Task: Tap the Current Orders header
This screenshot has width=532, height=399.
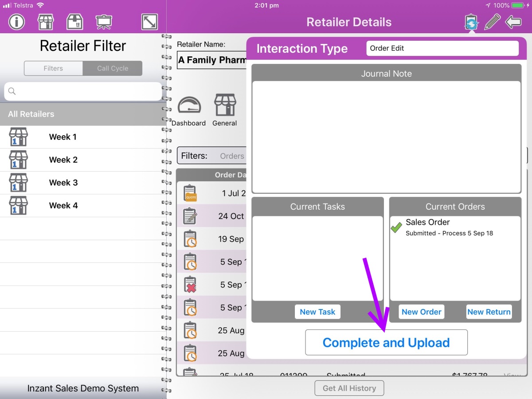Action: click(x=455, y=207)
